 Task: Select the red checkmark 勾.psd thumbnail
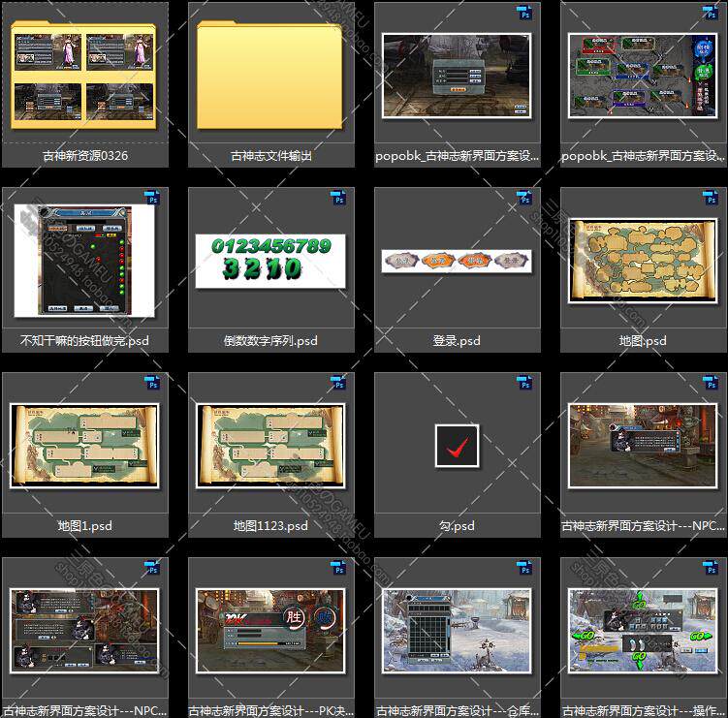457,446
